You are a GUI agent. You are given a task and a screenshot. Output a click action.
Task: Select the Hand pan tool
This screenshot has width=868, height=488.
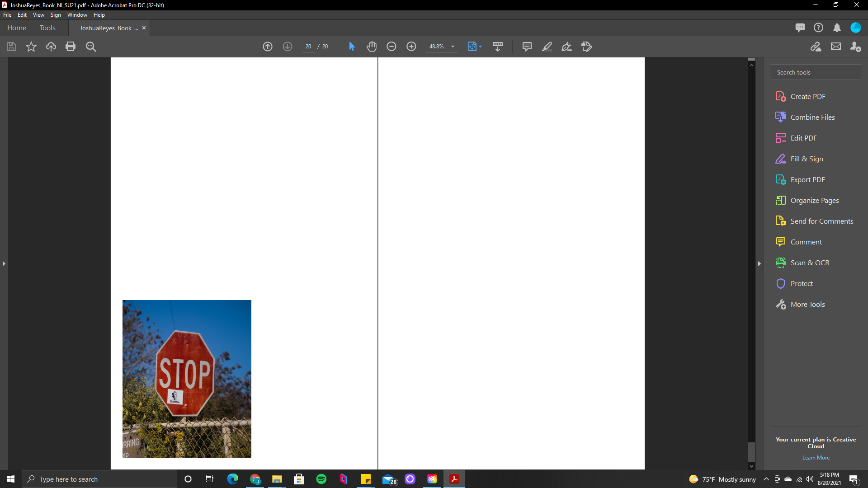click(x=372, y=47)
